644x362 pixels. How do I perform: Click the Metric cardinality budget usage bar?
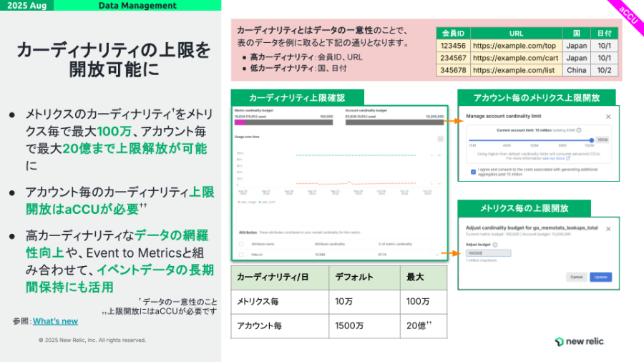[284, 122]
